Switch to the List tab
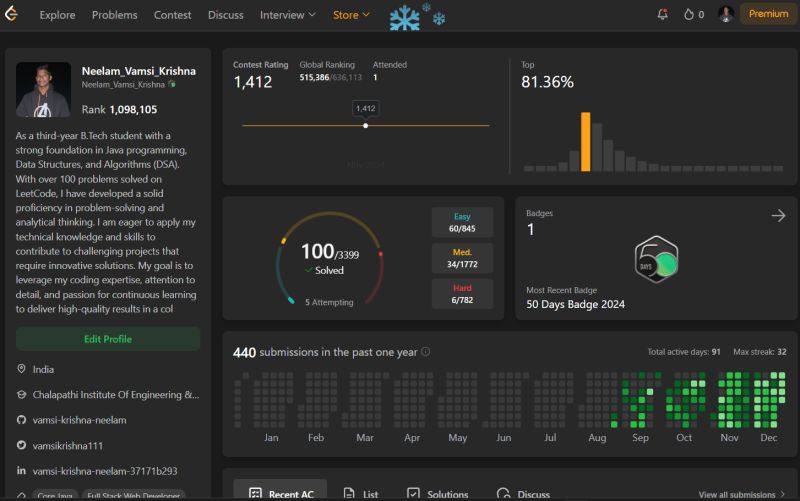This screenshot has width=800, height=501. [361, 493]
